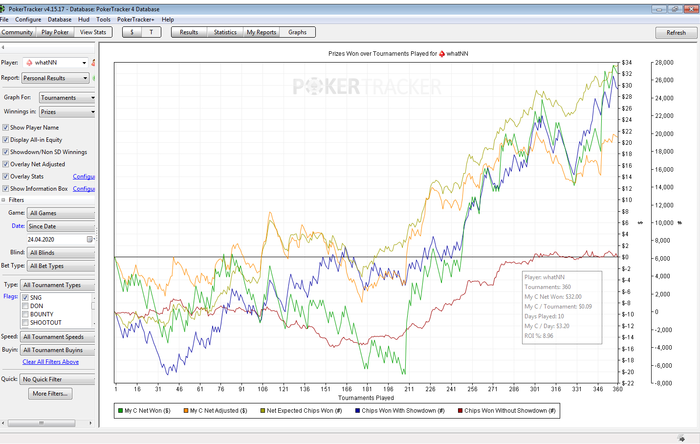
Task: Toggle Overlay Stats checkbox
Action: (x=5, y=177)
